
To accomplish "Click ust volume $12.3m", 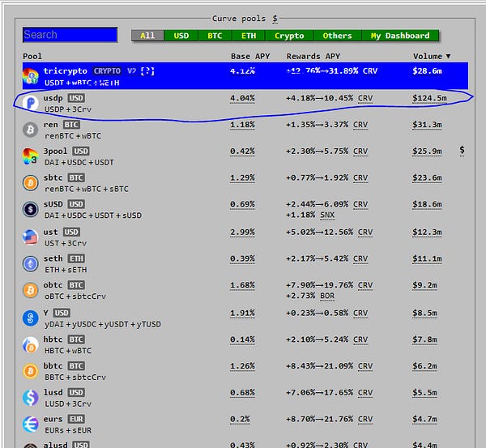I will coord(427,233).
